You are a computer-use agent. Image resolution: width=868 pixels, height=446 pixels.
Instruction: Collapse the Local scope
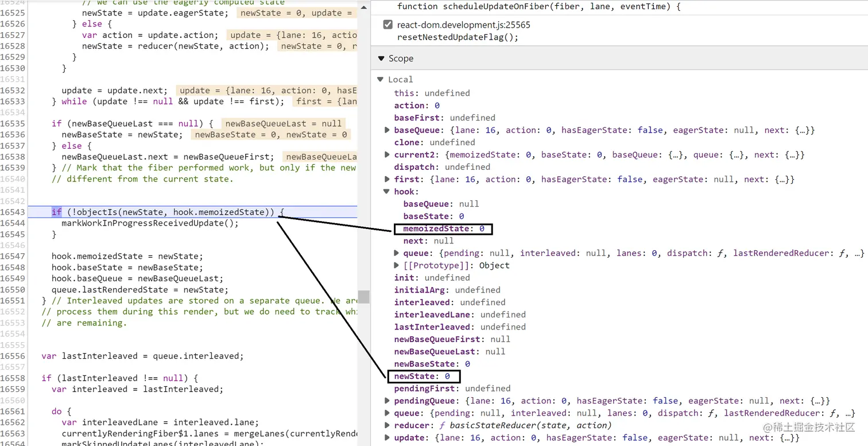point(380,79)
